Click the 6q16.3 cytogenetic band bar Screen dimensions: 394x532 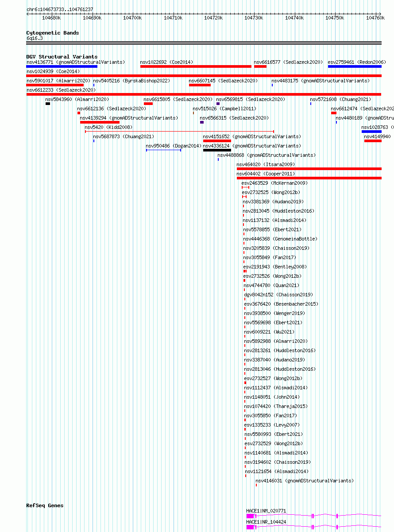[204, 43]
